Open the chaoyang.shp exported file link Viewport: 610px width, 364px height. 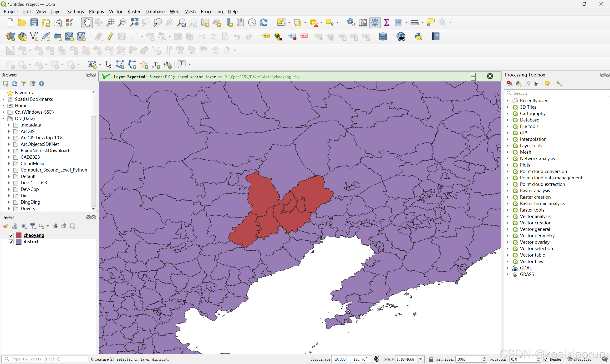[x=262, y=77]
